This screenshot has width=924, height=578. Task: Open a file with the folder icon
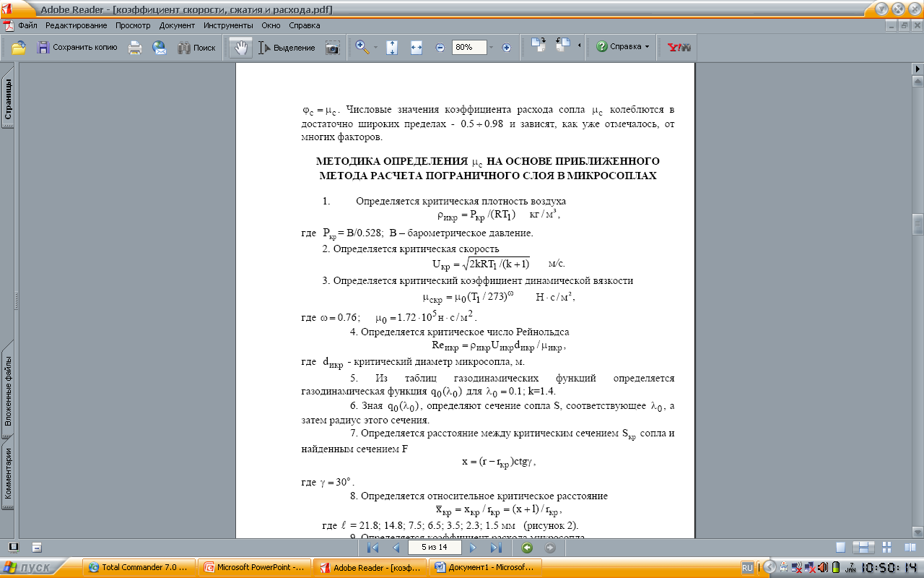[19, 48]
